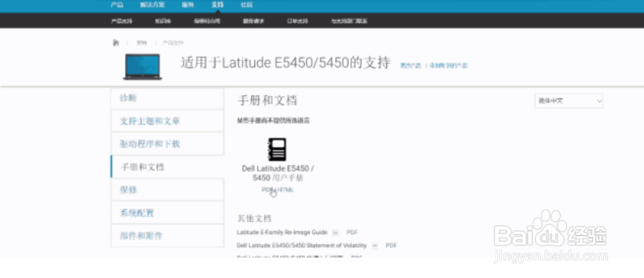
Task: Click the Latitude E-Family Re-Image Guide text
Action: [x=282, y=233]
